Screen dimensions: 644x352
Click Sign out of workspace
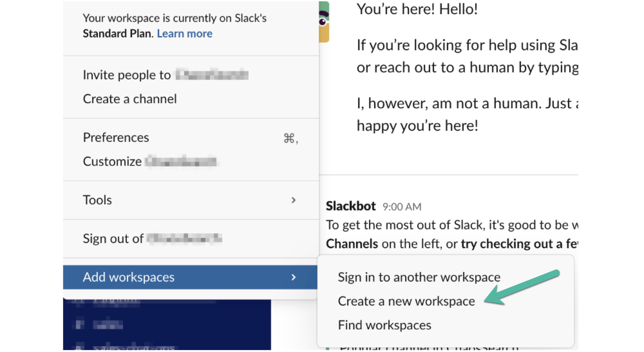pos(152,239)
